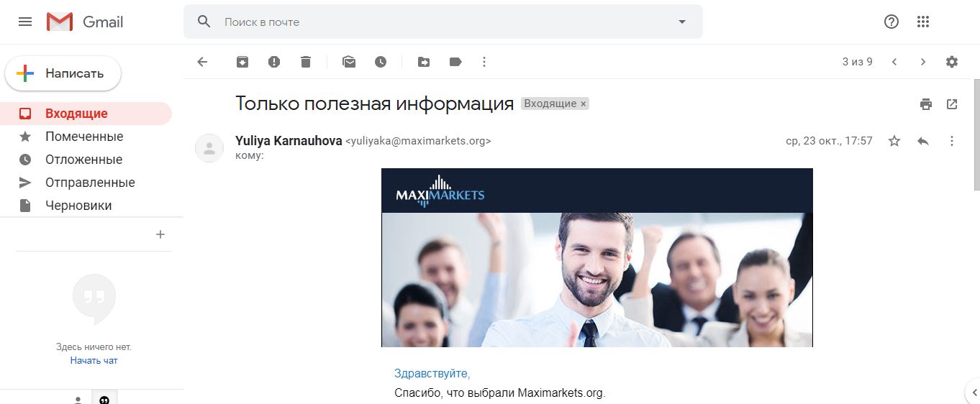Open the message in a new window
This screenshot has height=404, width=980.
[x=952, y=104]
